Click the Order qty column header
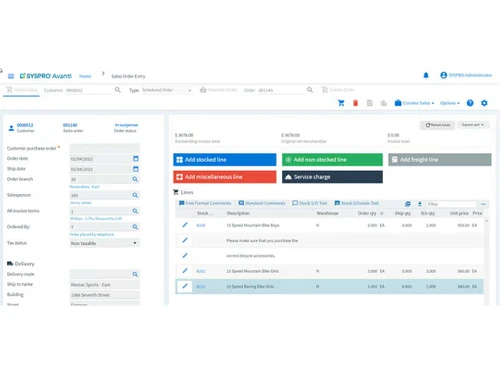Screen dimensions: 500x375 367,213
